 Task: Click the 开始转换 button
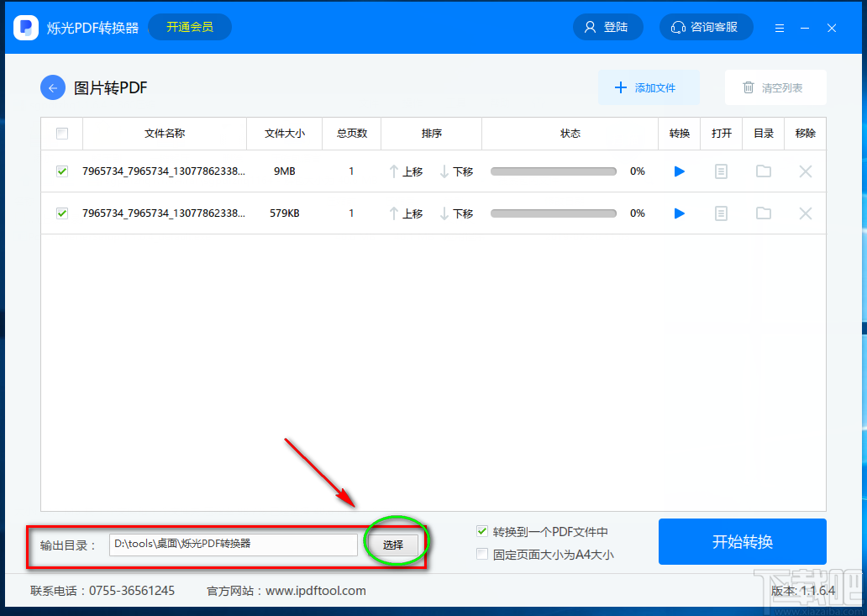[x=742, y=541]
